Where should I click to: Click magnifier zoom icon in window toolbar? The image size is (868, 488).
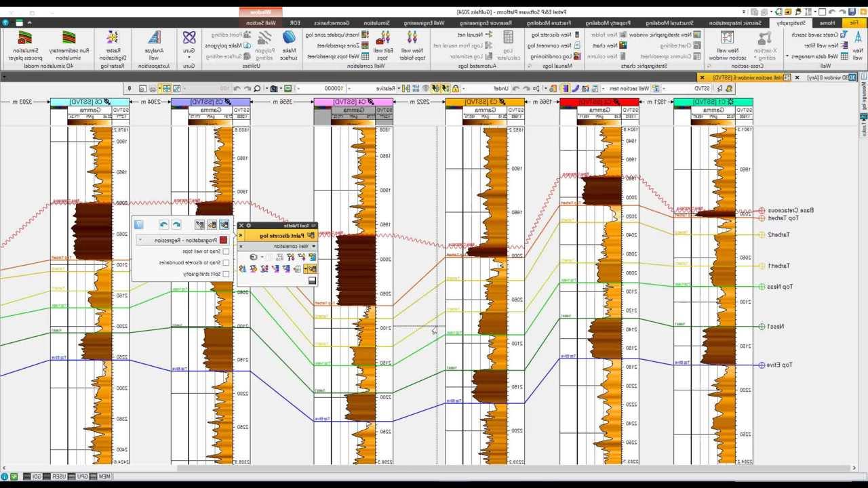[x=257, y=89]
